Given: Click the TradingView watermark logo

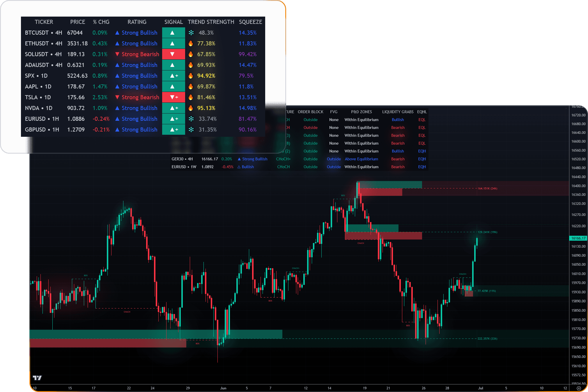Looking at the screenshot, I should coord(37,377).
